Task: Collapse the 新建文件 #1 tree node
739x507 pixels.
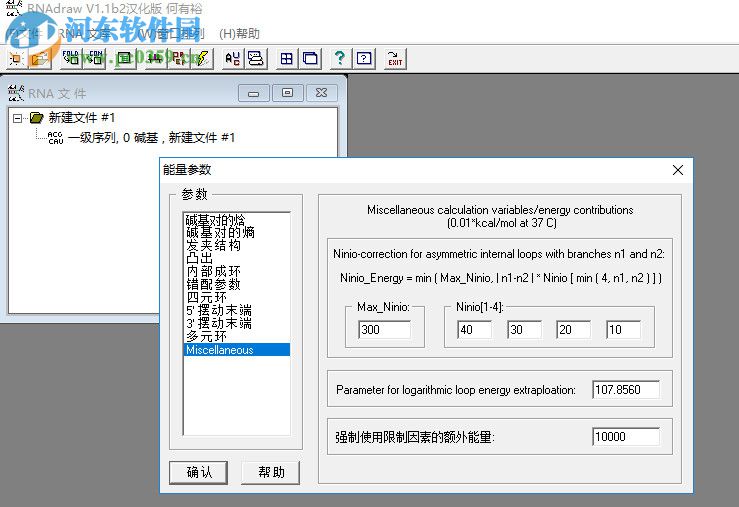Action: point(17,118)
